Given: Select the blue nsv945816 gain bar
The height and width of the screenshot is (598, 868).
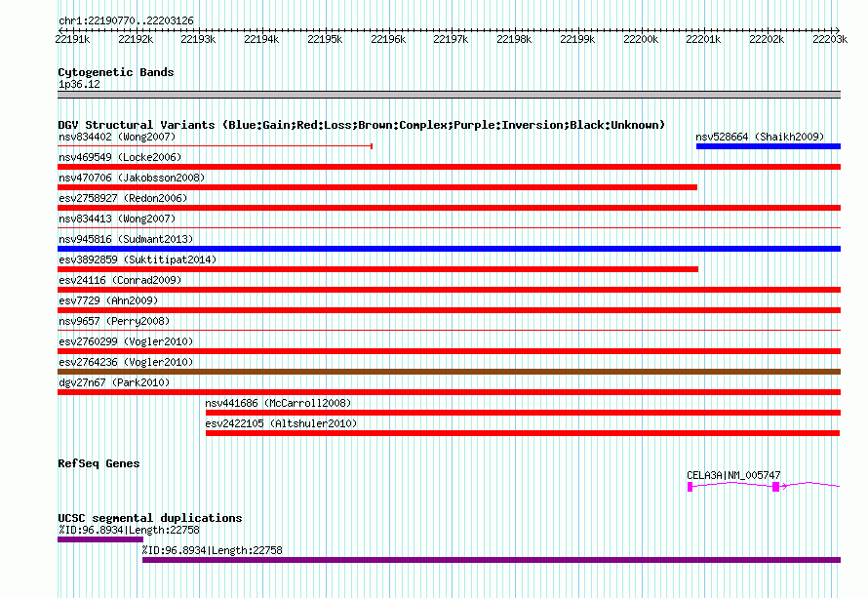Looking at the screenshot, I should pos(449,249).
